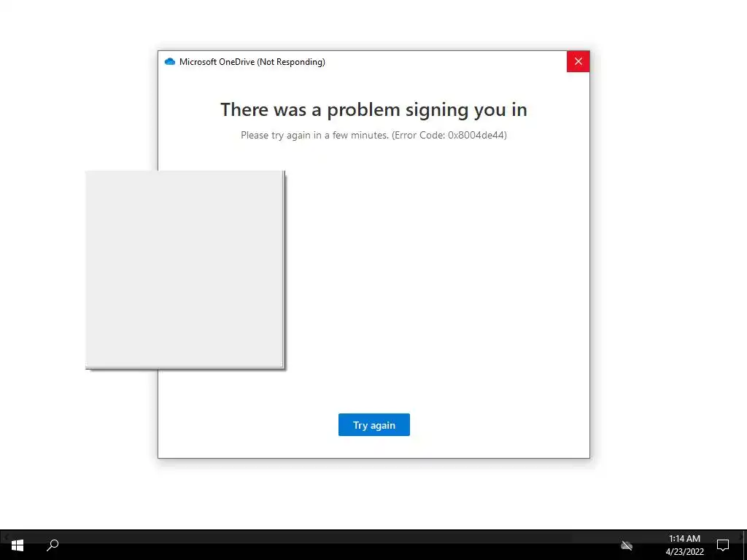The height and width of the screenshot is (560, 747).
Task: Click the OneDrive tray icon in taskbar
Action: pyautogui.click(x=627, y=545)
